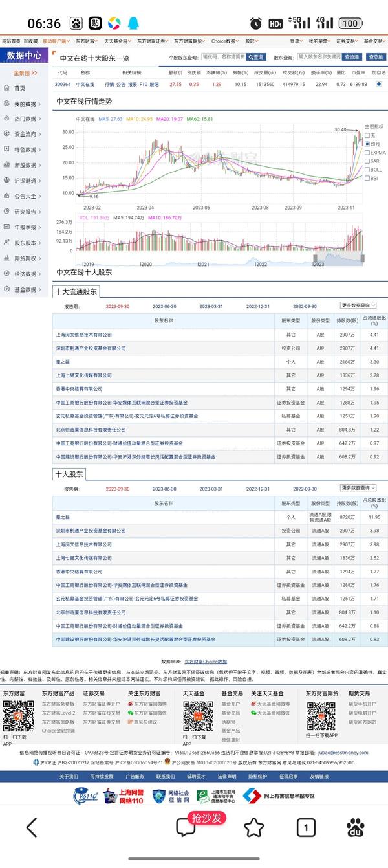The width and height of the screenshot is (388, 868).
Task: Click 法律声明 in footer bar
Action: (226, 776)
